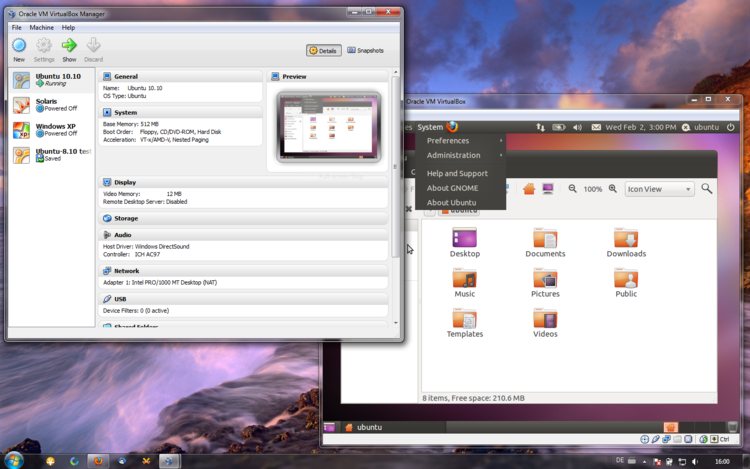Select the Desktop folder
Viewport: 750px width, 469px height.
[x=465, y=243]
